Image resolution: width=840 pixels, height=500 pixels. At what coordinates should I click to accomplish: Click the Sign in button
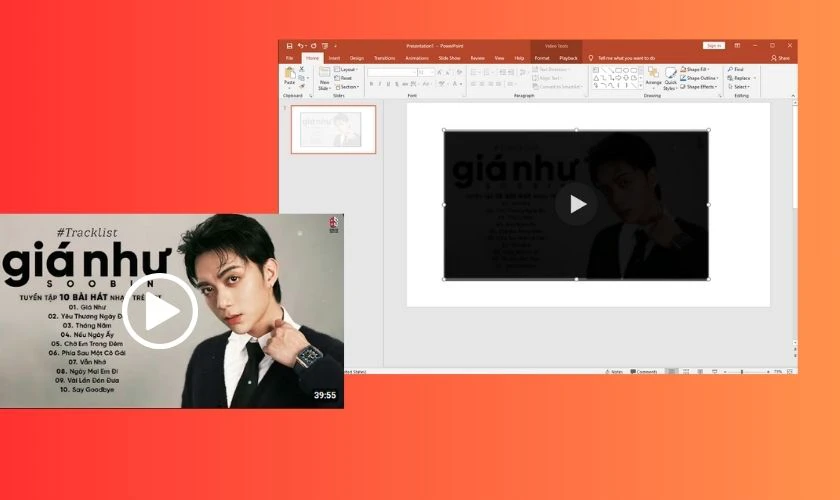point(714,46)
